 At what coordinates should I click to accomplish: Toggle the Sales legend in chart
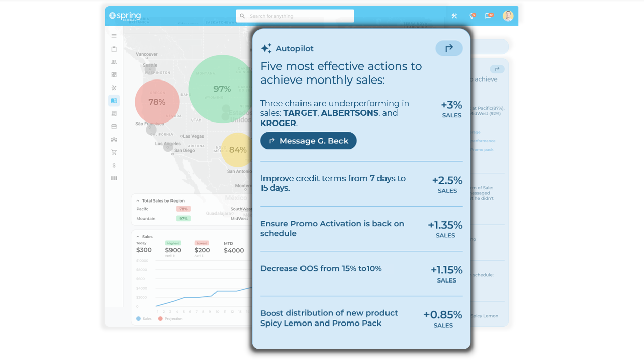(x=144, y=319)
